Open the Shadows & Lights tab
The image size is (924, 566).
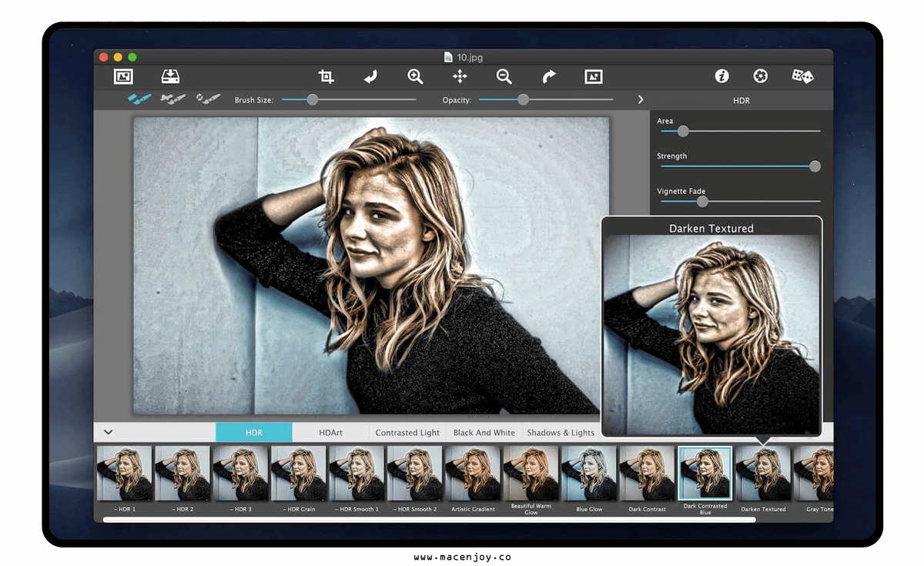click(561, 433)
